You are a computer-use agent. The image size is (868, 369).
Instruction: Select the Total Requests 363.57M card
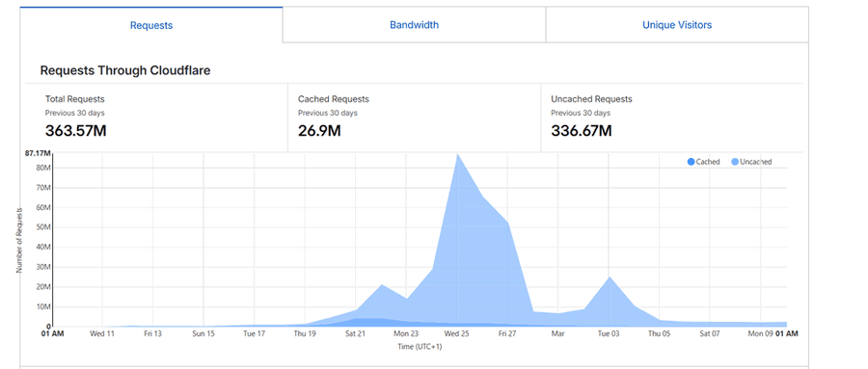156,118
